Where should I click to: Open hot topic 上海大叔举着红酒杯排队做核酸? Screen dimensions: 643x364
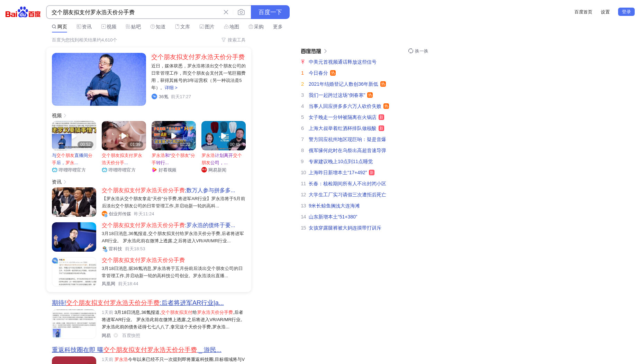pos(343,129)
